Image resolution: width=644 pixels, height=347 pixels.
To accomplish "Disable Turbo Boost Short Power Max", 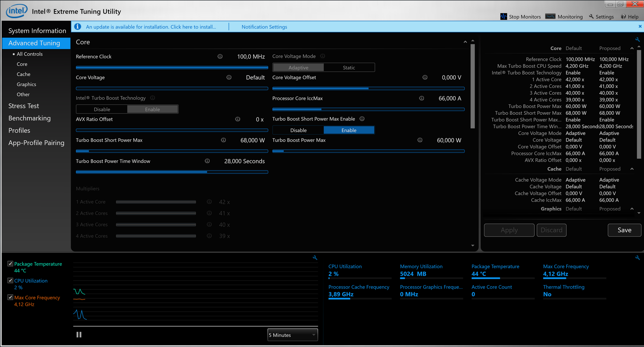I will pos(299,130).
